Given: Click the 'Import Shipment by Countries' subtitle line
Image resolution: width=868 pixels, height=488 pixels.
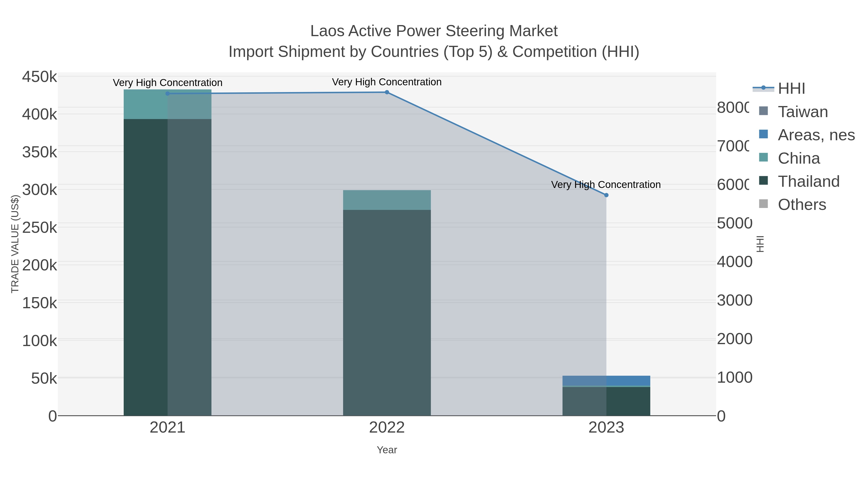Looking at the screenshot, I should pos(434,52).
